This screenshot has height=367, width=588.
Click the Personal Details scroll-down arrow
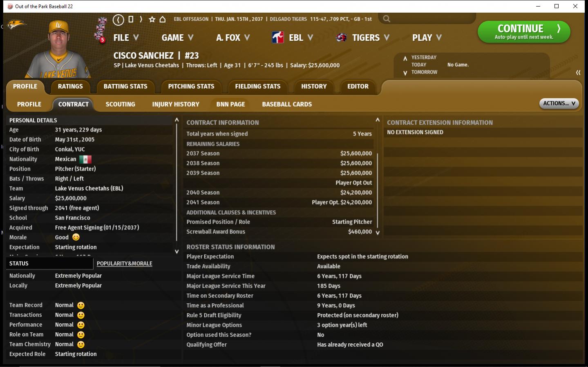point(177,251)
